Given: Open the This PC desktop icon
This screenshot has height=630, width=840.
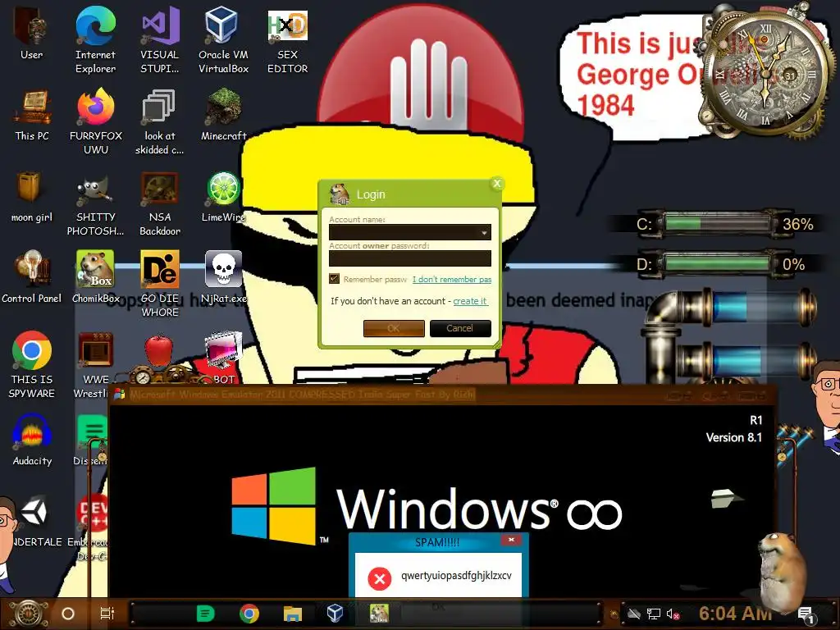Looking at the screenshot, I should 32,115.
